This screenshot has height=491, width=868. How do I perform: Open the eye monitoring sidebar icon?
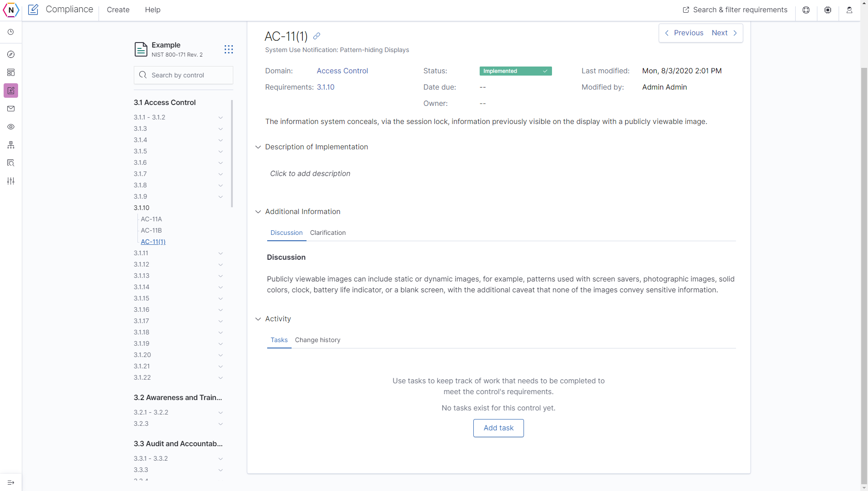[x=11, y=127]
